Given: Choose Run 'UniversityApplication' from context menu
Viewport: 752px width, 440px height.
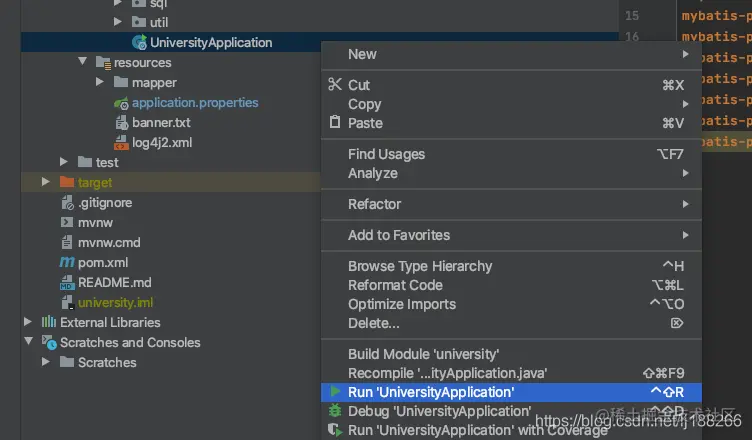Looking at the screenshot, I should (431, 392).
